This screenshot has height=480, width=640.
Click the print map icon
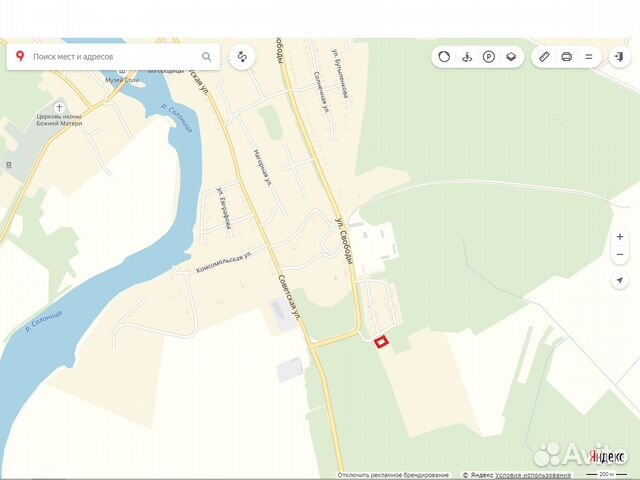567,57
